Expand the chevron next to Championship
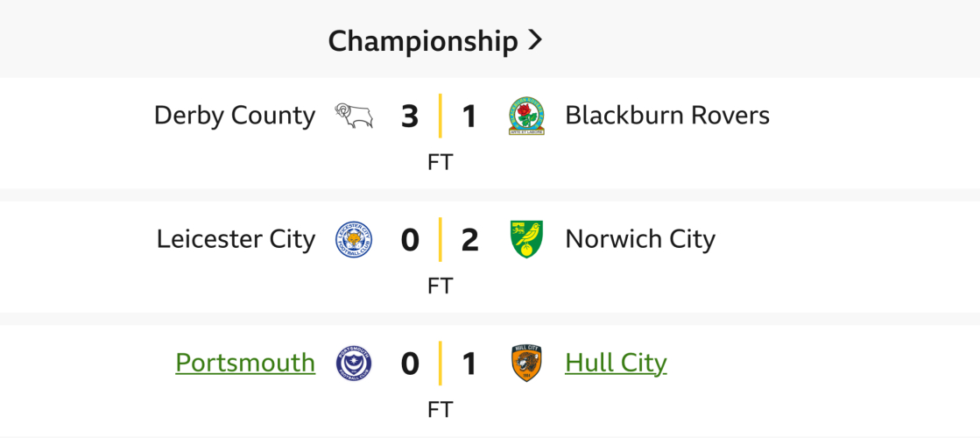The height and width of the screenshot is (438, 980). tap(536, 40)
